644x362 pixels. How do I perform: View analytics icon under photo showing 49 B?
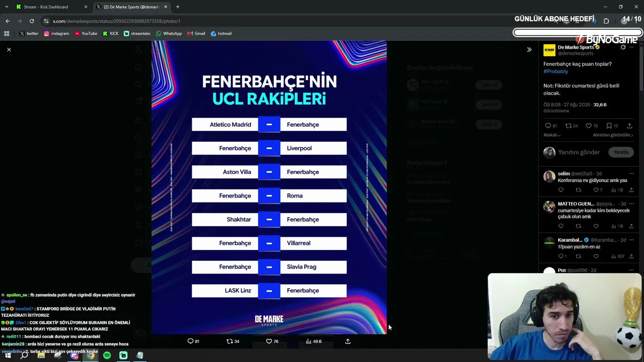pyautogui.click(x=308, y=341)
